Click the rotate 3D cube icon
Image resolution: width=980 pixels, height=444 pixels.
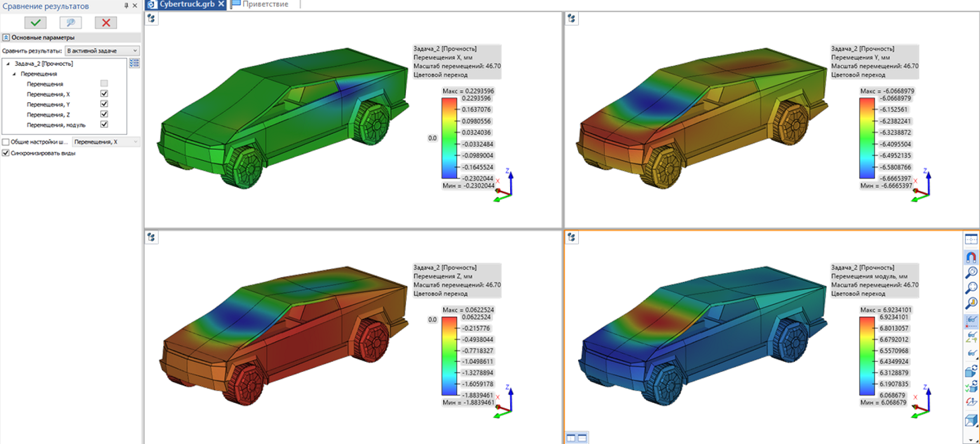point(971,370)
